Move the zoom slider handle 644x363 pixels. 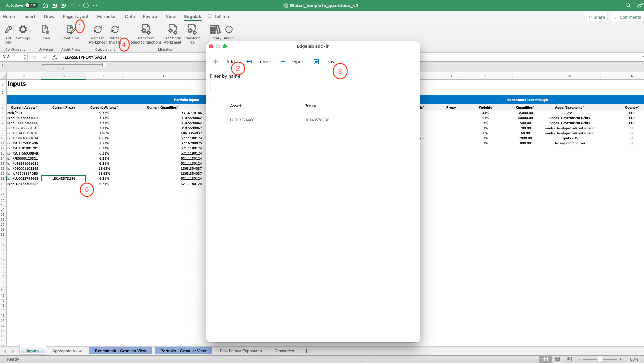click(600, 359)
